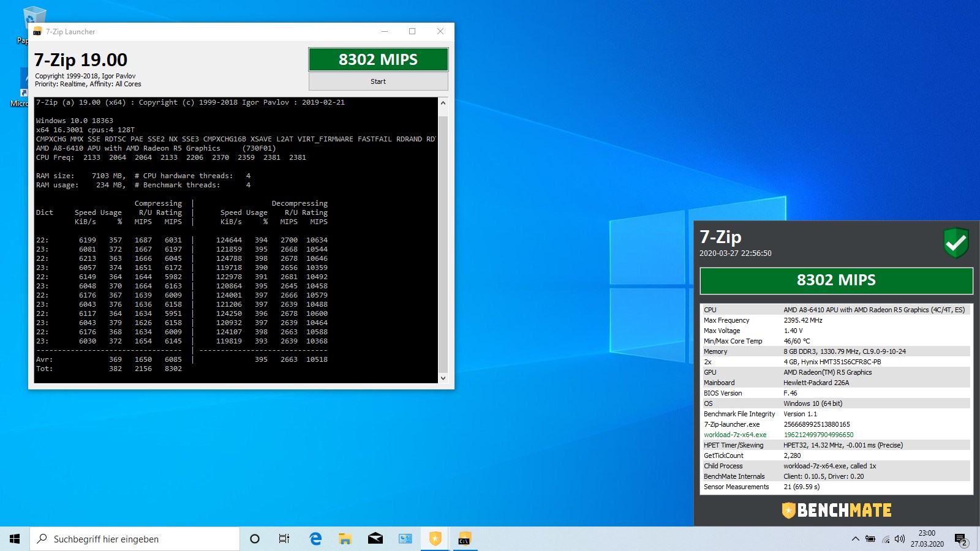Click the 7-Zip Launcher title bar icon
The height and width of the screenshot is (551, 980).
point(37,32)
